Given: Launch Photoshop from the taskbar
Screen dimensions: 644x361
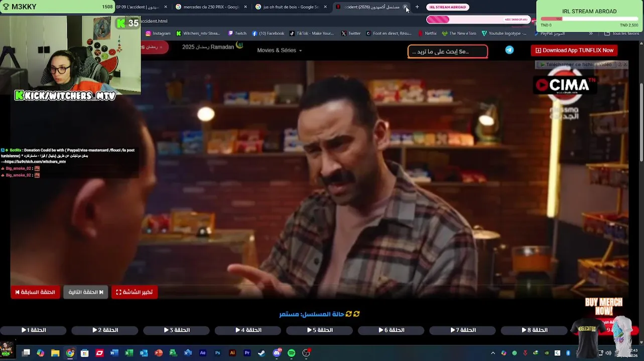Looking at the screenshot, I should click(x=217, y=353).
